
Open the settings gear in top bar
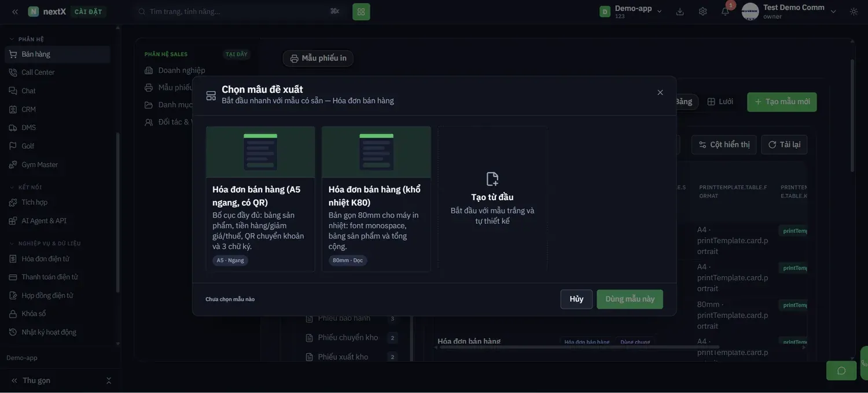pos(703,12)
